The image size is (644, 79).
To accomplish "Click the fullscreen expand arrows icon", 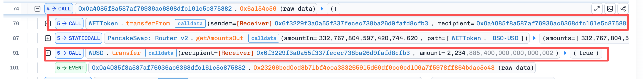I will 597,9.
